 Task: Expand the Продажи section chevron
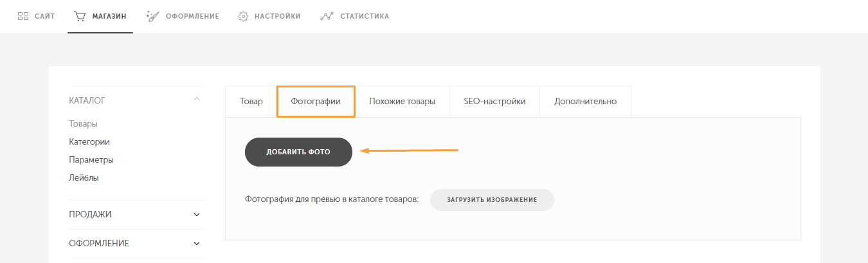coord(197,215)
